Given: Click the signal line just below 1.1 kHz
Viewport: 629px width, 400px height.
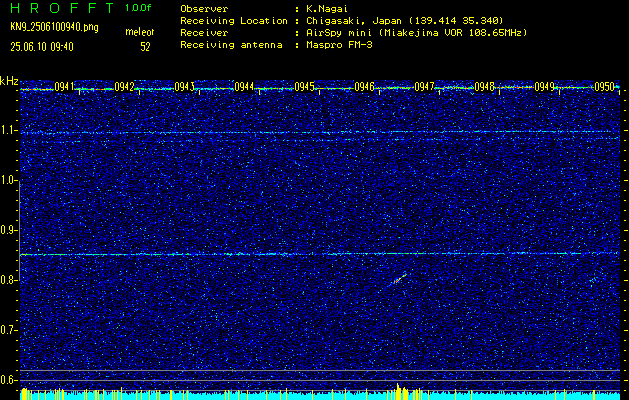Looking at the screenshot, I should (x=319, y=132).
